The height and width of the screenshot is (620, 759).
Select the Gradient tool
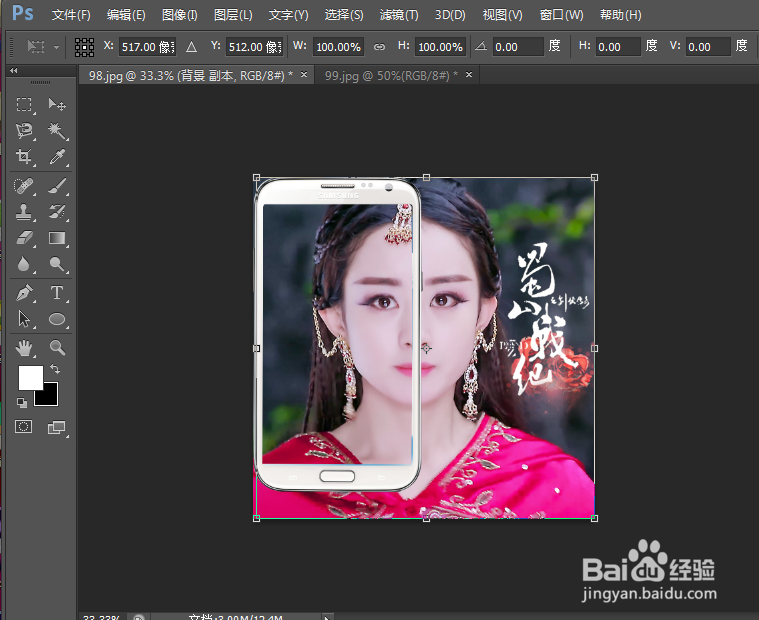[x=57, y=238]
